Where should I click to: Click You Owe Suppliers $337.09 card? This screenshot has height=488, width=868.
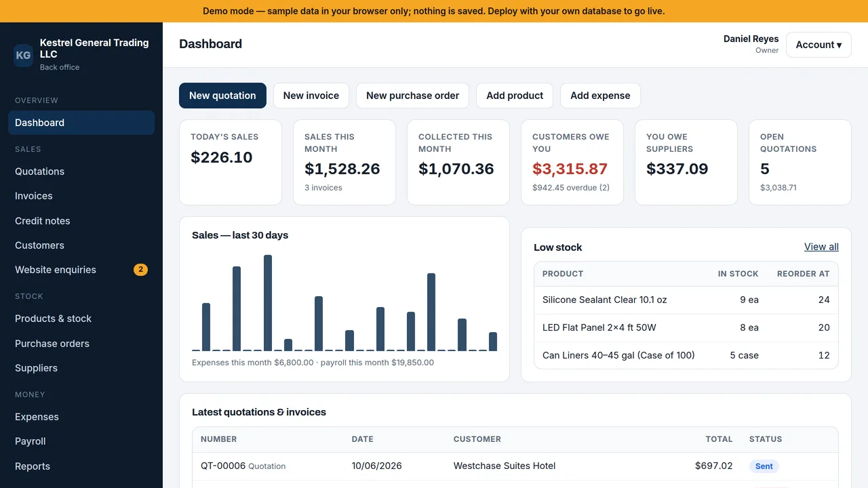click(x=686, y=163)
